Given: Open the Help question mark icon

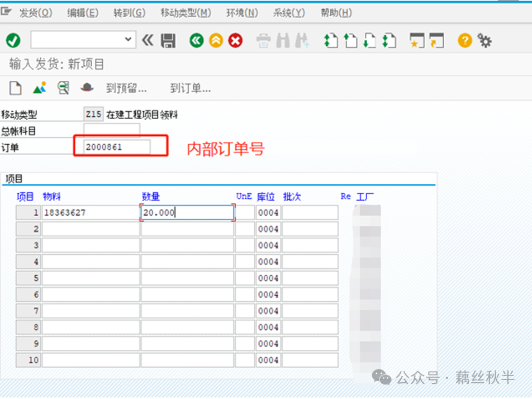Looking at the screenshot, I should click(465, 40).
